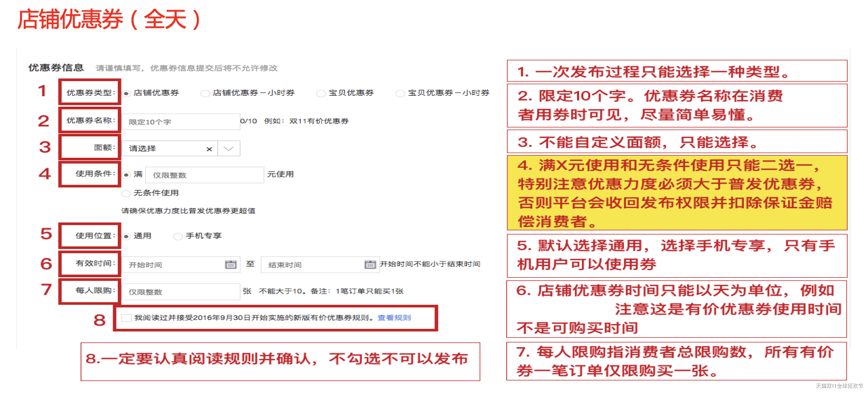Click the 使用位置 field label

point(95,235)
